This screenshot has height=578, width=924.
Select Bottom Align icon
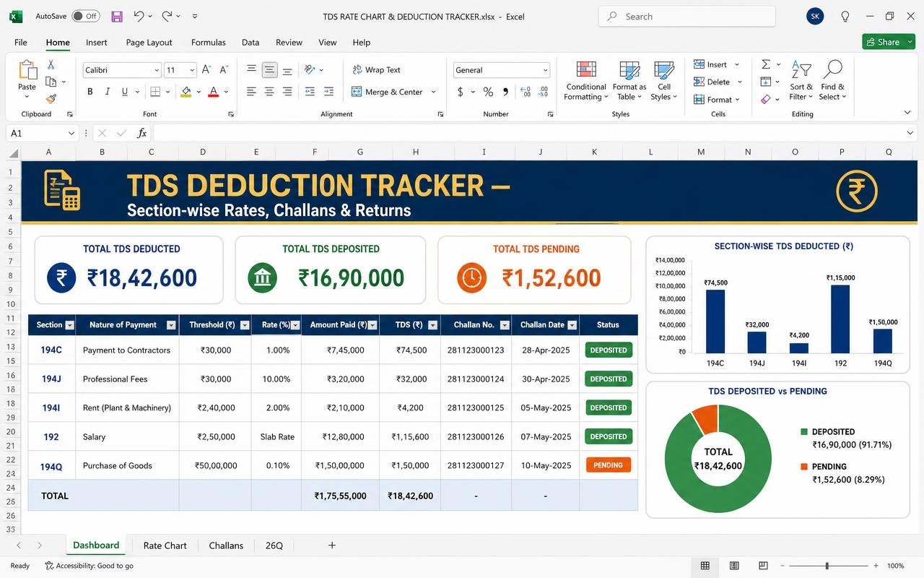[x=287, y=70]
